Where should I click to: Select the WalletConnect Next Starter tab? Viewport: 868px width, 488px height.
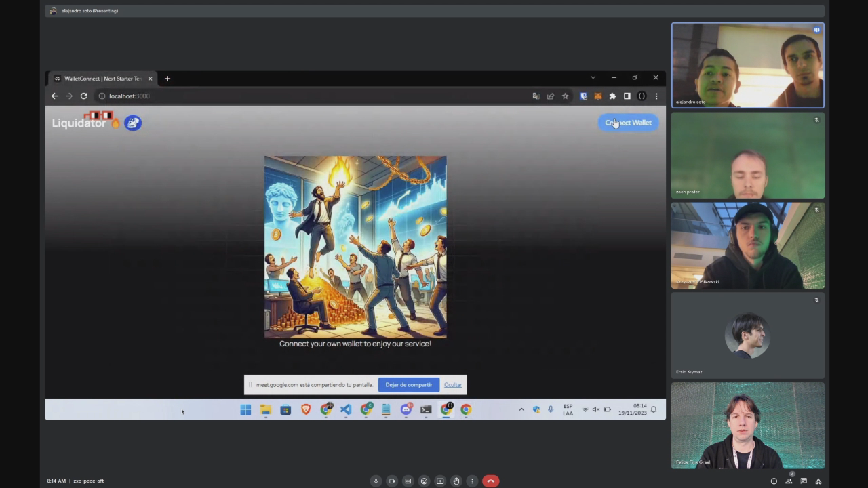pyautogui.click(x=103, y=79)
